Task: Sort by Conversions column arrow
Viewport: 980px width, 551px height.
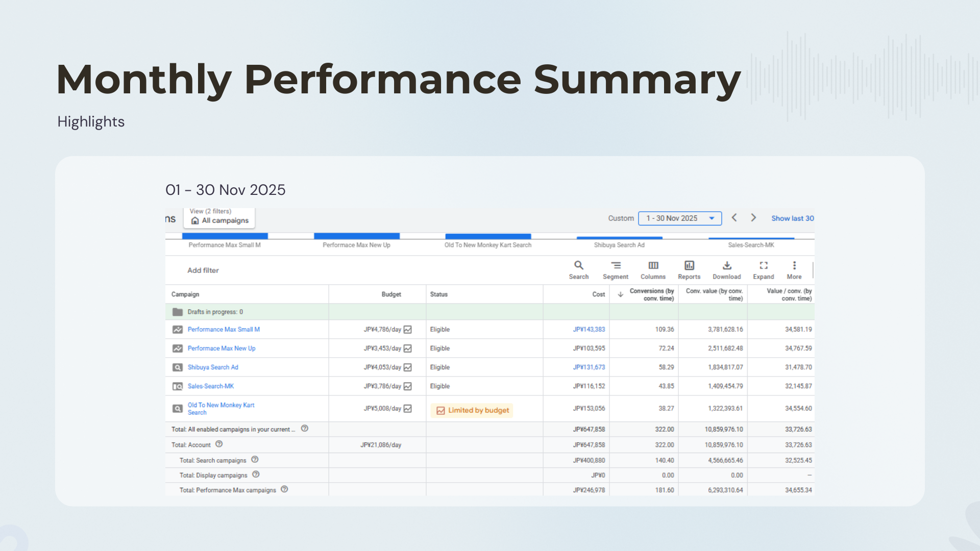Action: (620, 294)
